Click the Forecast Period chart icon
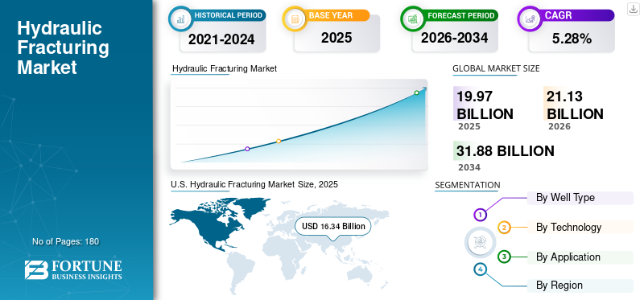Screen dimensions: 644x300 [413, 18]
